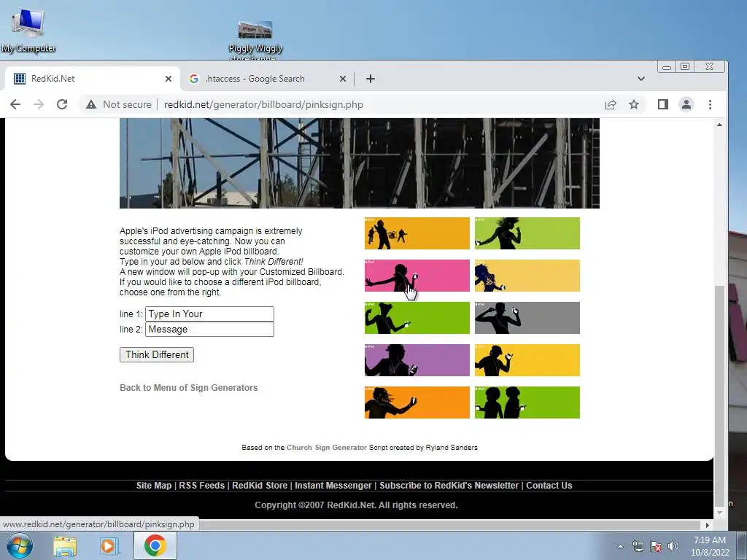Screen dimensions: 747x560
Task: Click vertical scrollbar down arrow
Action: click(x=719, y=513)
